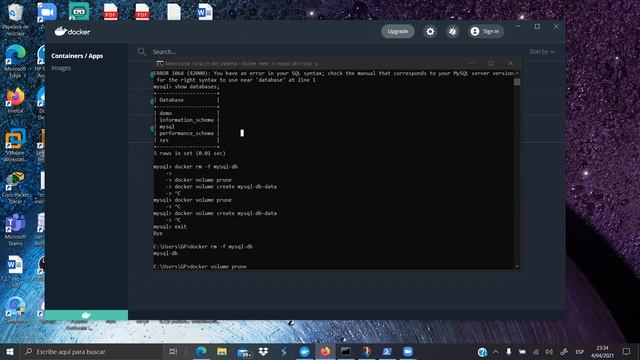Click the search magnifier icon in Docker
Viewport: 640px width, 360px height.
point(142,51)
